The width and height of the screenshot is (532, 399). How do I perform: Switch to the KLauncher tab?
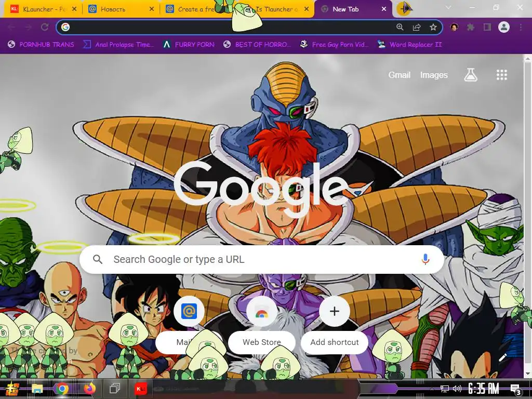pyautogui.click(x=39, y=9)
